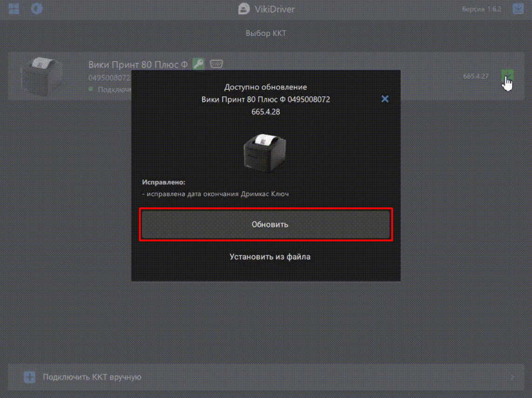
Task: Open the grid menu icon
Action: (x=14, y=9)
